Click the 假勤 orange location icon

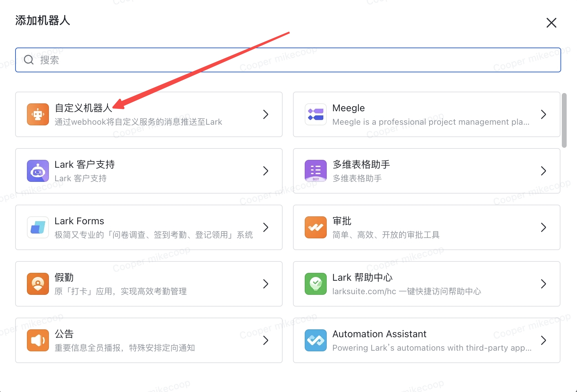click(38, 284)
